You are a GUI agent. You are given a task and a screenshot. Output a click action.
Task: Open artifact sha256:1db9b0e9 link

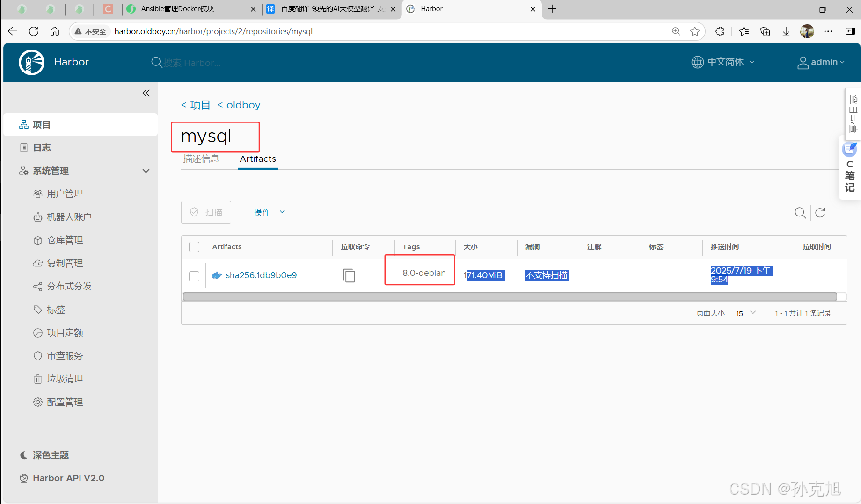click(x=261, y=275)
